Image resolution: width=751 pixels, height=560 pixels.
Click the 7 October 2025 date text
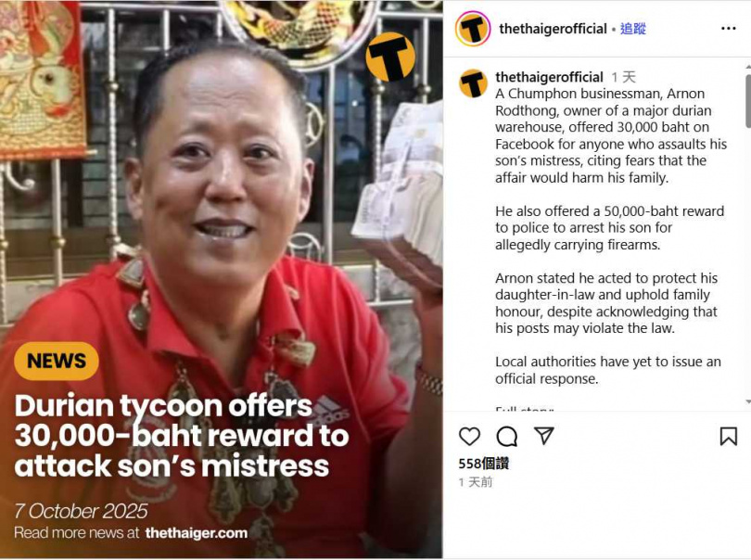click(81, 511)
